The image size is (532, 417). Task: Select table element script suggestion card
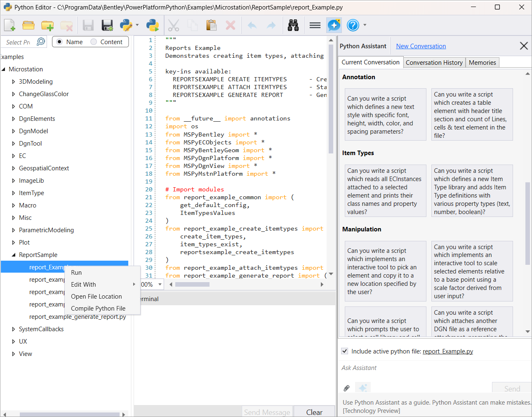click(472, 115)
